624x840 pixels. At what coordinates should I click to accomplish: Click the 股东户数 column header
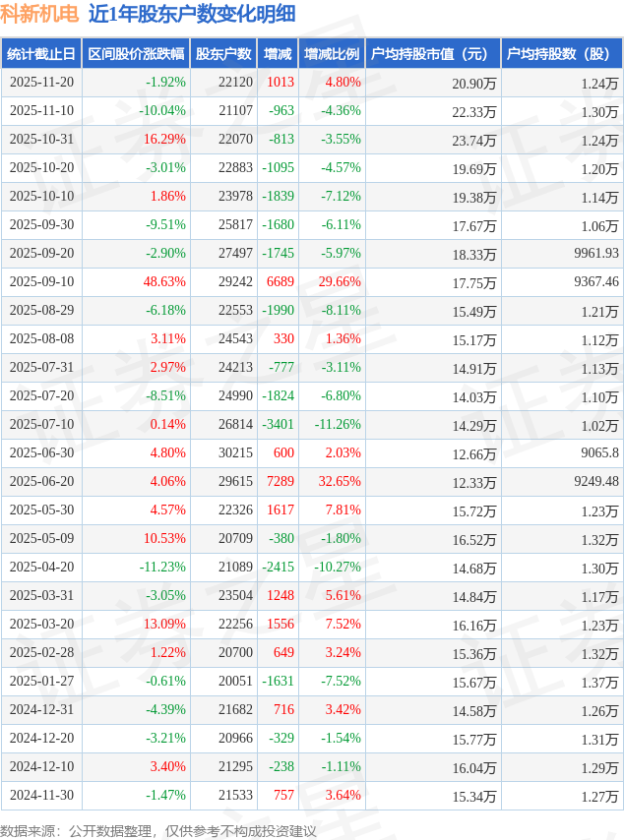coord(222,54)
